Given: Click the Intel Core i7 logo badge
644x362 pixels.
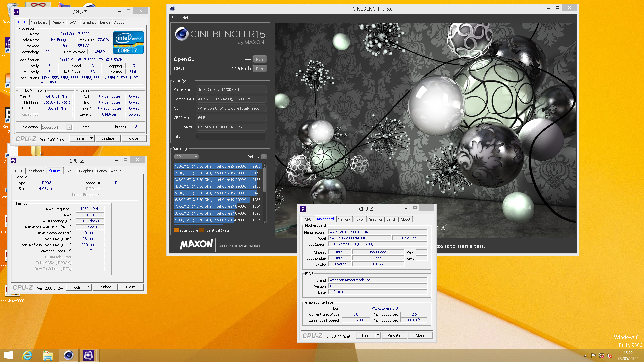Looking at the screenshot, I should 128,42.
